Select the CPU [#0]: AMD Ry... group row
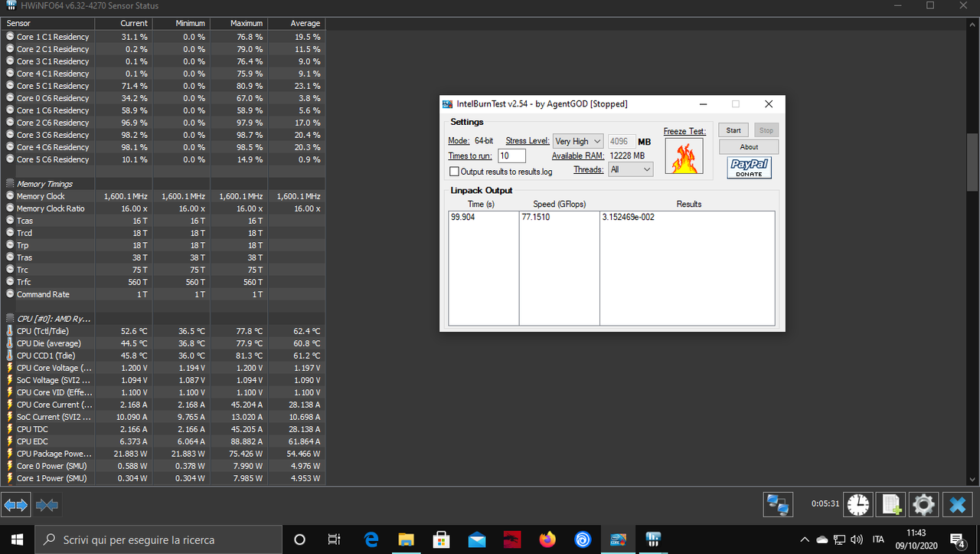Viewport: 980px width, 554px height. (x=162, y=319)
